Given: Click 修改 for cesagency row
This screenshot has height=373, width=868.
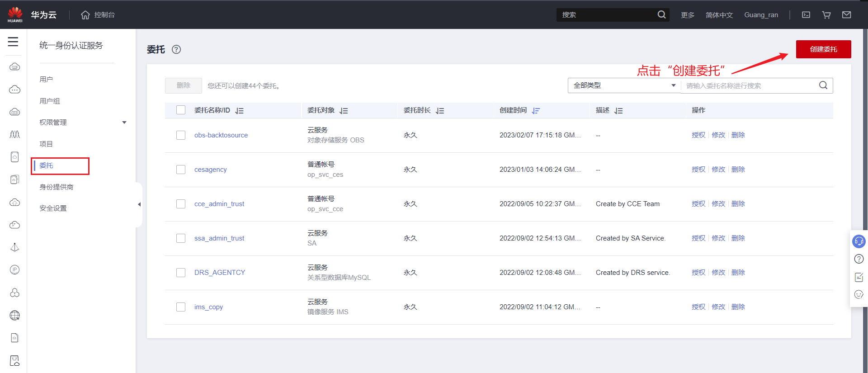Looking at the screenshot, I should (718, 170).
